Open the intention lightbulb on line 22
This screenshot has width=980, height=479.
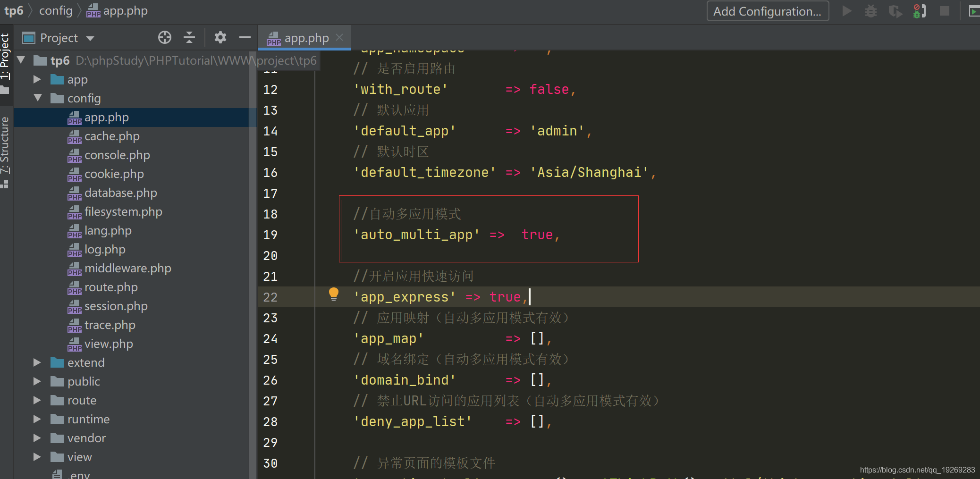[x=334, y=294]
